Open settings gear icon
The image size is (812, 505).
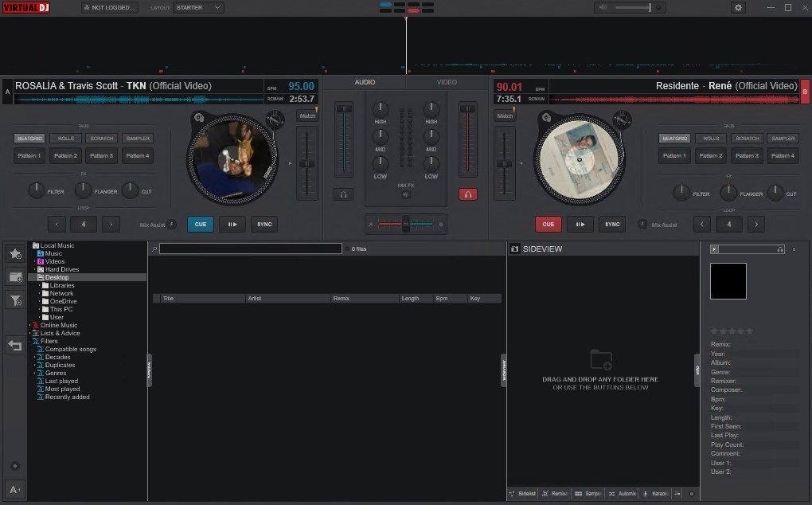point(738,8)
